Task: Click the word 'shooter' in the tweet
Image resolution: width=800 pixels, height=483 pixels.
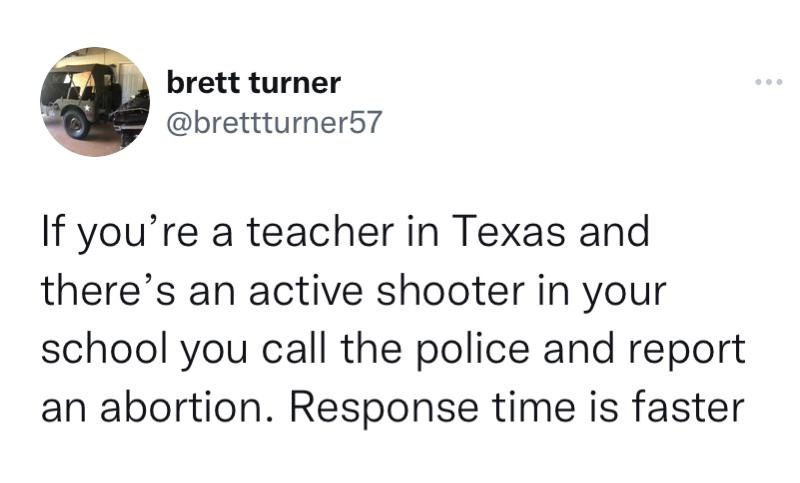Action: tap(451, 291)
